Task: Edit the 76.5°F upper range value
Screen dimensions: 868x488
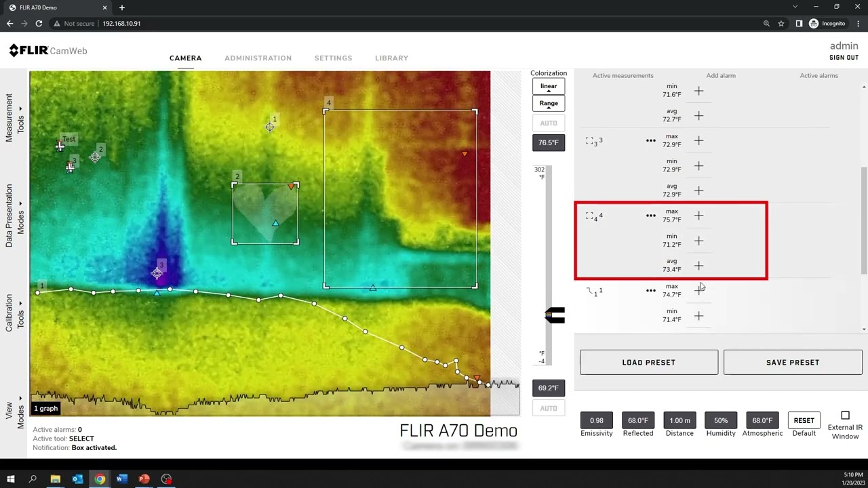Action: coord(549,142)
